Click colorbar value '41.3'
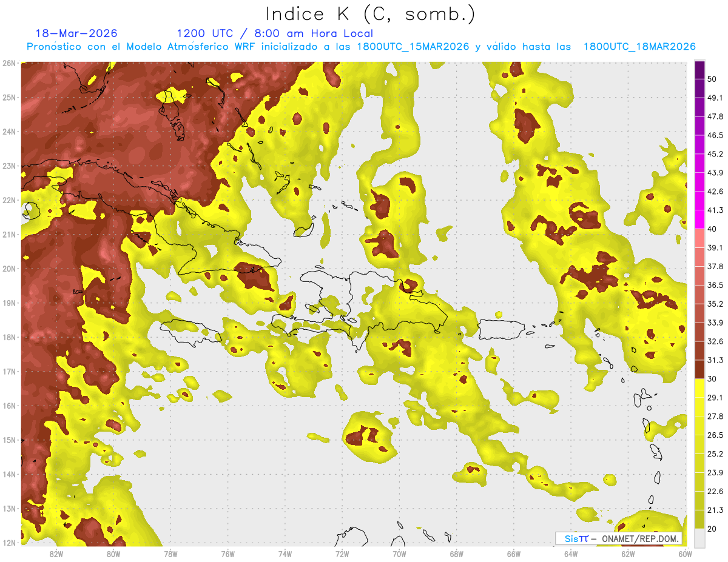This screenshot has width=728, height=562. [715, 210]
